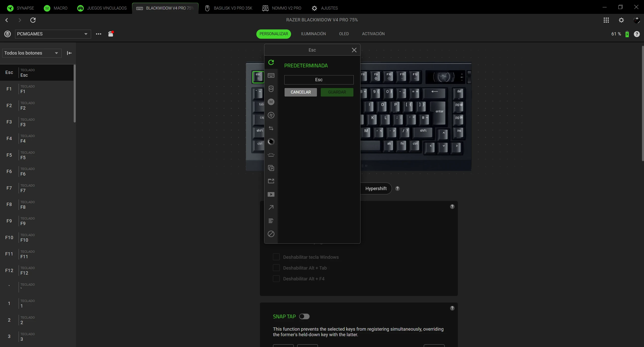Choose the Mouse function icon in popup
This screenshot has width=644, height=347.
click(x=271, y=89)
